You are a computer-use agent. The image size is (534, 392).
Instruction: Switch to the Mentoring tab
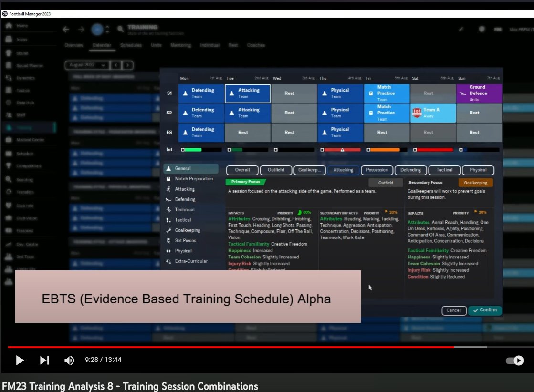tap(180, 45)
